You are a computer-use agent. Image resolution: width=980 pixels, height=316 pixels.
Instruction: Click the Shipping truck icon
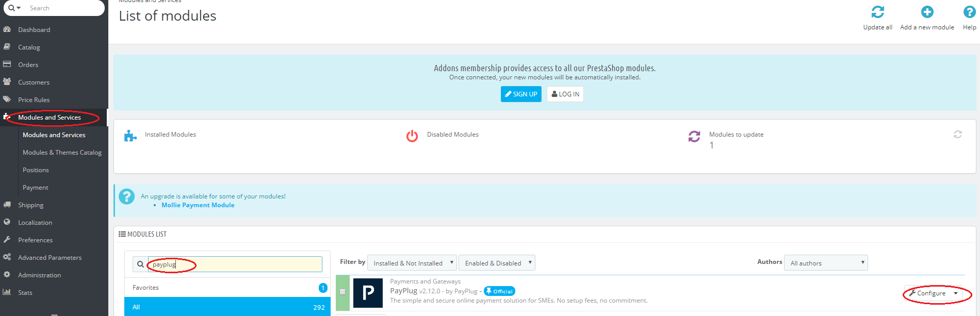click(7, 205)
